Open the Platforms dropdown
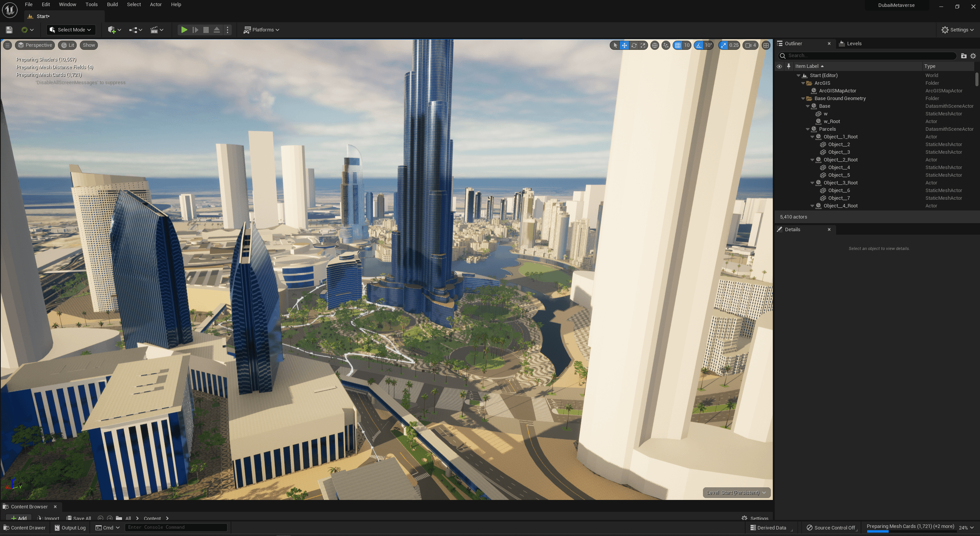The width and height of the screenshot is (980, 536). [x=261, y=30]
